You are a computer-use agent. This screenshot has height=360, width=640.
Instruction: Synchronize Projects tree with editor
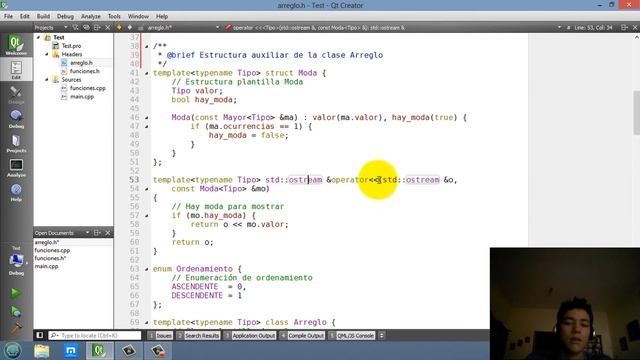tap(86, 27)
